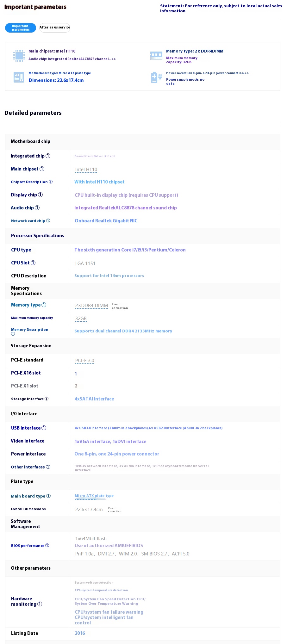287x644 pixels.
Task: Click 'System voltage detection' monitoring item
Action: tap(94, 583)
